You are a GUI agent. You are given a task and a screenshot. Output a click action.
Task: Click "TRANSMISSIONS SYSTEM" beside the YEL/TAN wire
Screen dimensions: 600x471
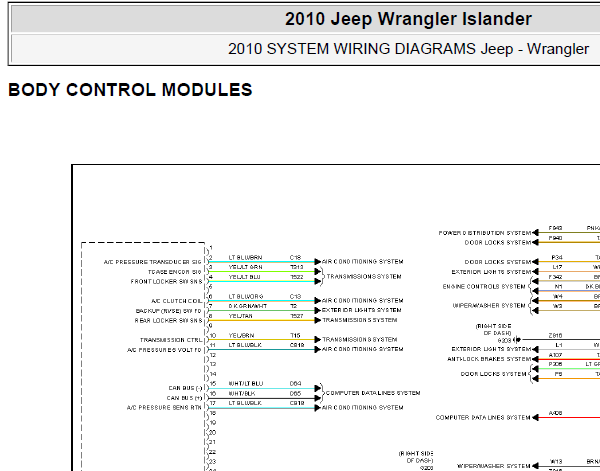pyautogui.click(x=360, y=320)
